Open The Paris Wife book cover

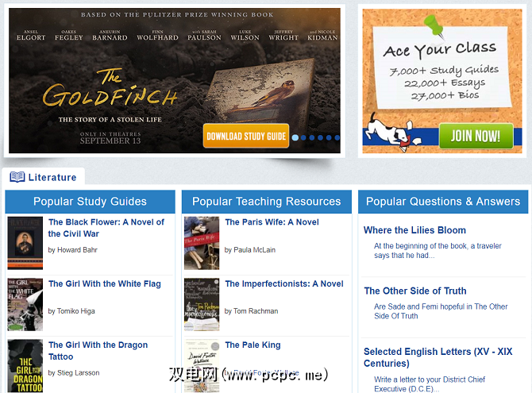(x=202, y=243)
